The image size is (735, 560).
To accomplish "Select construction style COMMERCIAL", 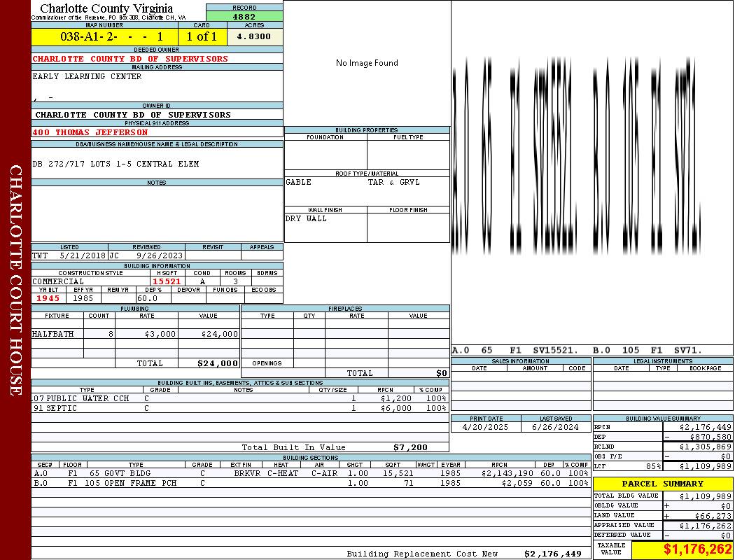I will click(58, 281).
